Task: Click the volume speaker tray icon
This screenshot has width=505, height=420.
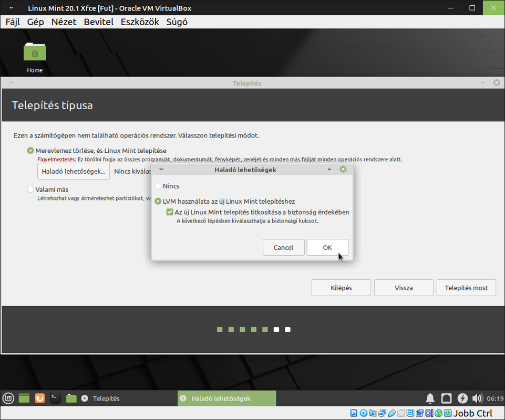Action: click(478, 398)
